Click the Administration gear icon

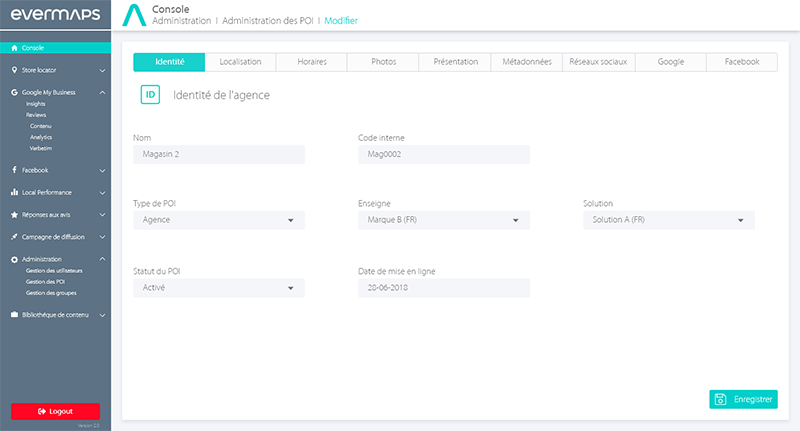tap(14, 259)
